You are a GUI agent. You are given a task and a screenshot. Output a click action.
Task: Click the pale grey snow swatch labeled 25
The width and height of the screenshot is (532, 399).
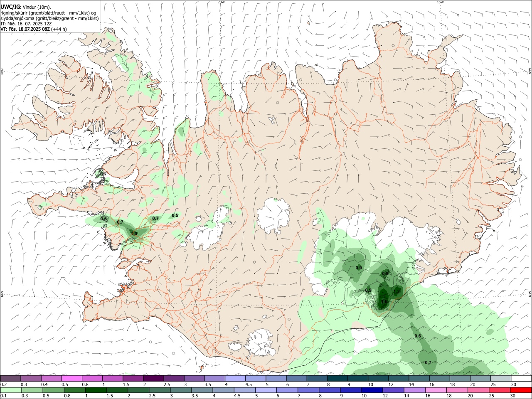click(501, 379)
